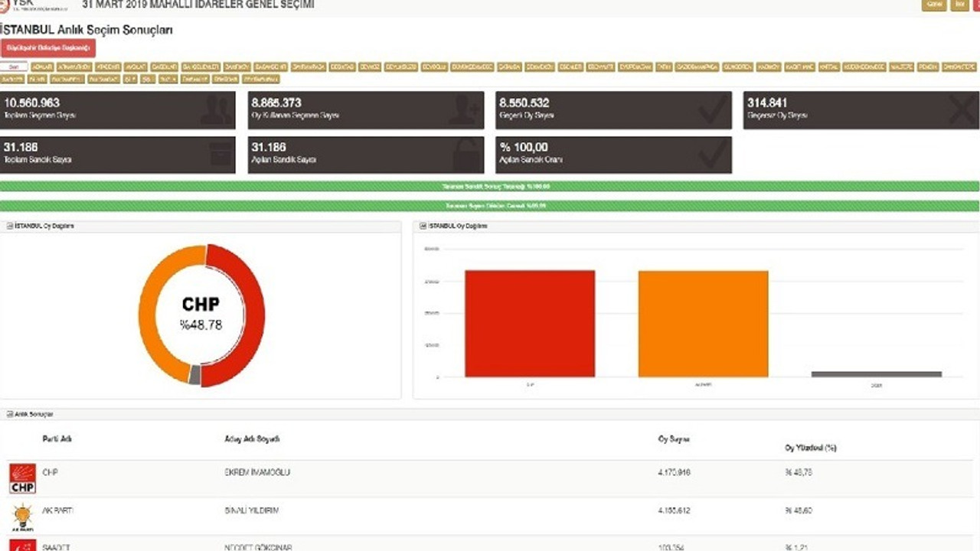This screenshot has width=980, height=551.
Task: Click the ballot box icon on Toplam Sandık card
Action: (x=220, y=155)
